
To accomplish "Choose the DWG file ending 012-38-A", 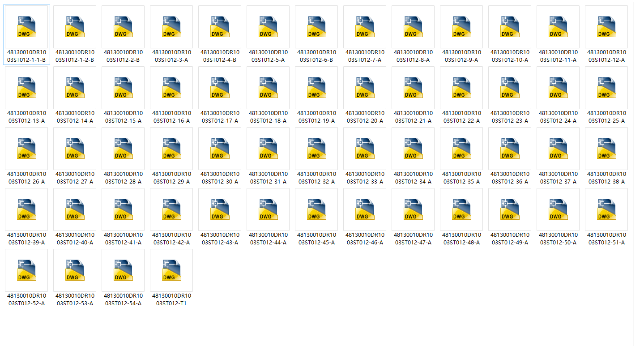I will click(x=606, y=149).
